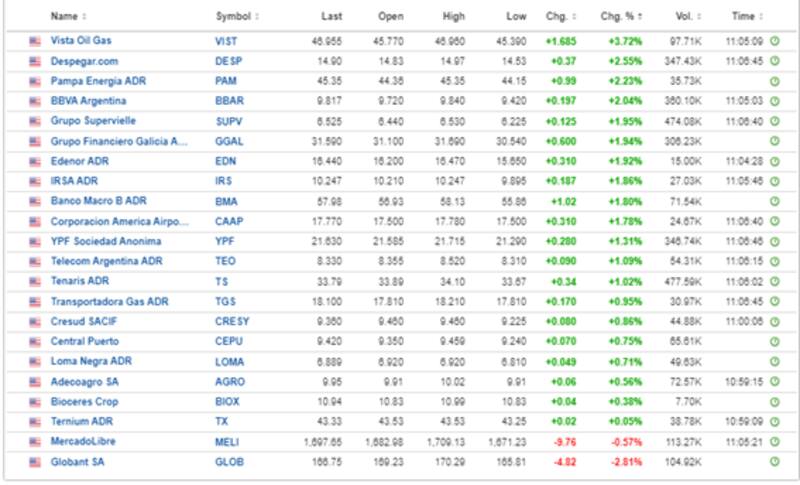
Task: Click the market status clock for Pampa Energia ADR
Action: point(774,81)
